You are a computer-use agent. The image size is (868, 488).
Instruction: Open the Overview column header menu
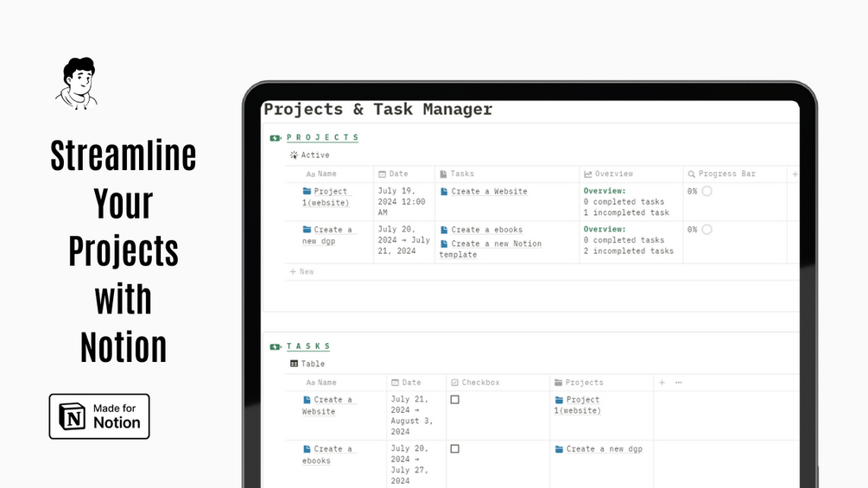pos(608,174)
